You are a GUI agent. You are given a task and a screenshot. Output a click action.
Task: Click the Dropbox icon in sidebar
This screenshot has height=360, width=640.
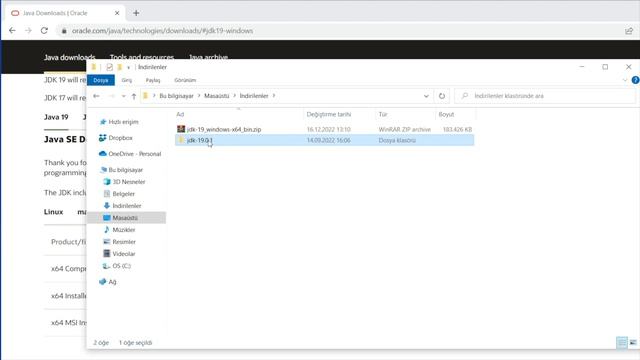point(102,138)
